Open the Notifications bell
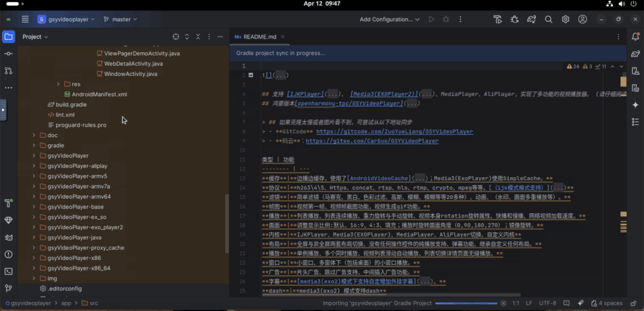This screenshot has width=644, height=311. [x=636, y=37]
